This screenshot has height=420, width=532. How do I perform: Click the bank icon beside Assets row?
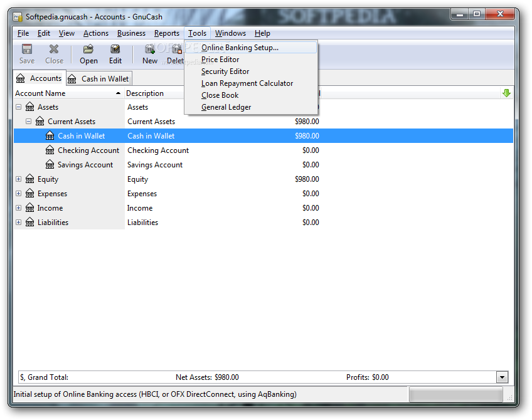tap(30, 107)
